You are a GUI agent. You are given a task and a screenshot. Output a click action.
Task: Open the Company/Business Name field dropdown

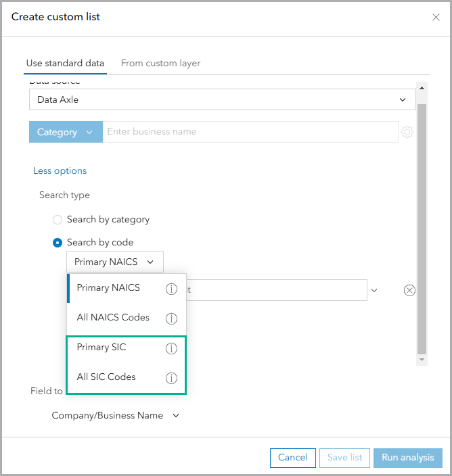[x=116, y=415]
